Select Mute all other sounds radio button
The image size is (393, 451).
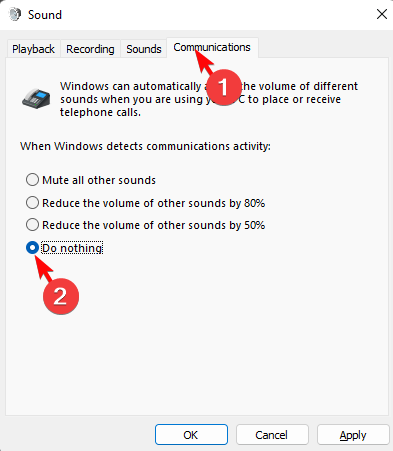click(32, 180)
